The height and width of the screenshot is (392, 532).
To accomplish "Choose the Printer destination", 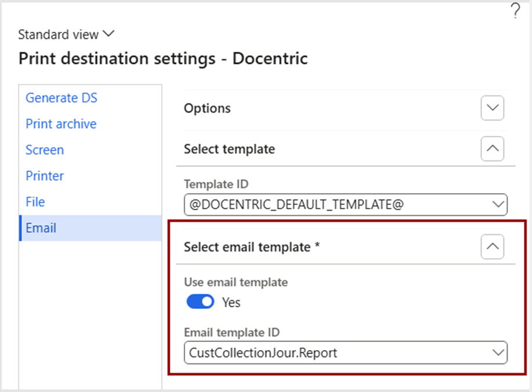I will 45,176.
